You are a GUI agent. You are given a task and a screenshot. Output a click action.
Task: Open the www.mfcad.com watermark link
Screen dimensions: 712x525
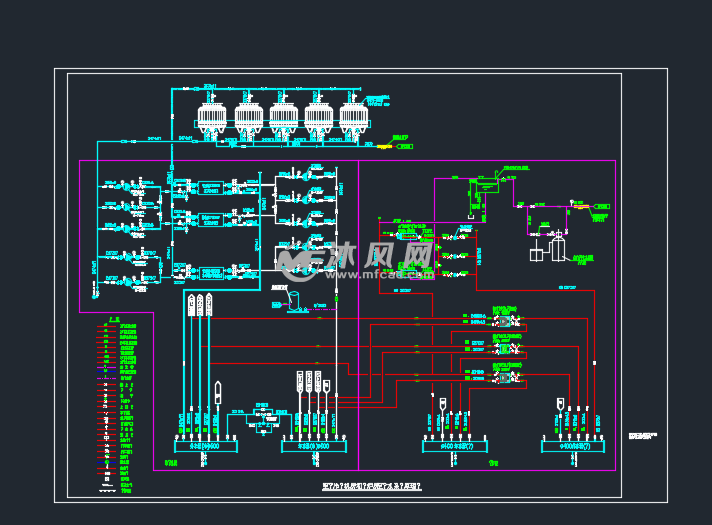click(x=395, y=273)
